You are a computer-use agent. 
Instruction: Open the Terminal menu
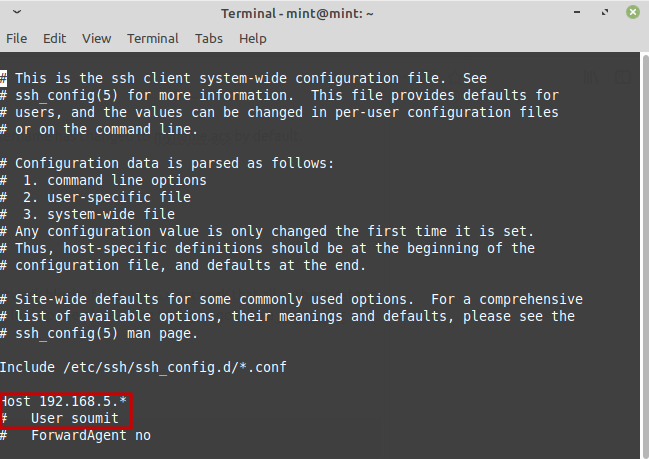tap(152, 38)
